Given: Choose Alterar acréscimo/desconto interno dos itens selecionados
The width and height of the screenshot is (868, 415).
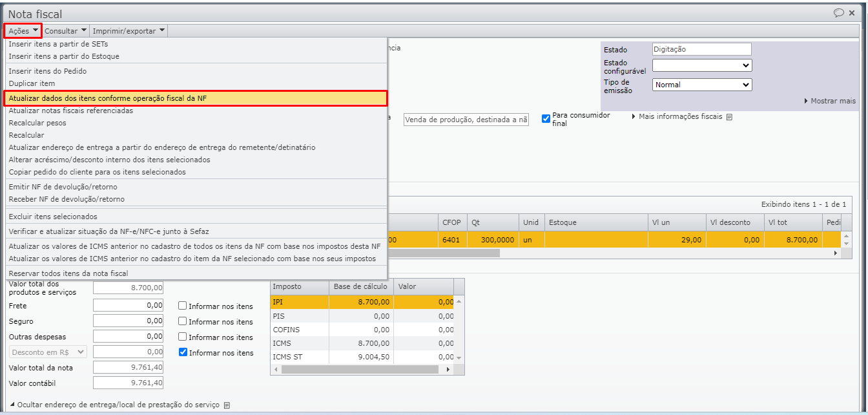Looking at the screenshot, I should point(196,160).
